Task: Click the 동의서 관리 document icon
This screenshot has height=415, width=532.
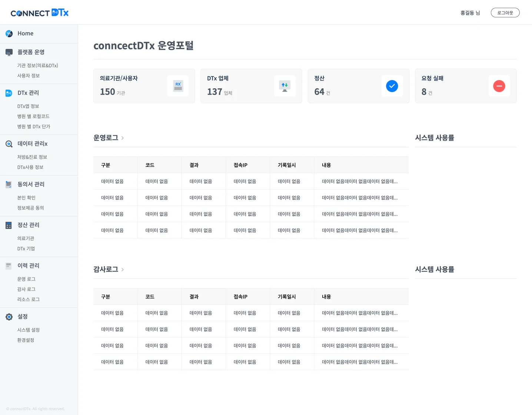Action: [9, 184]
